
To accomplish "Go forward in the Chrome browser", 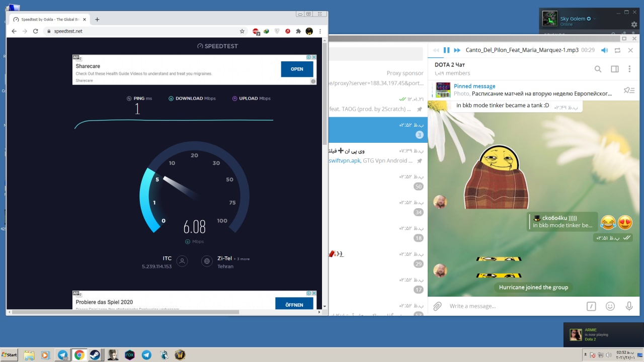I will (25, 31).
